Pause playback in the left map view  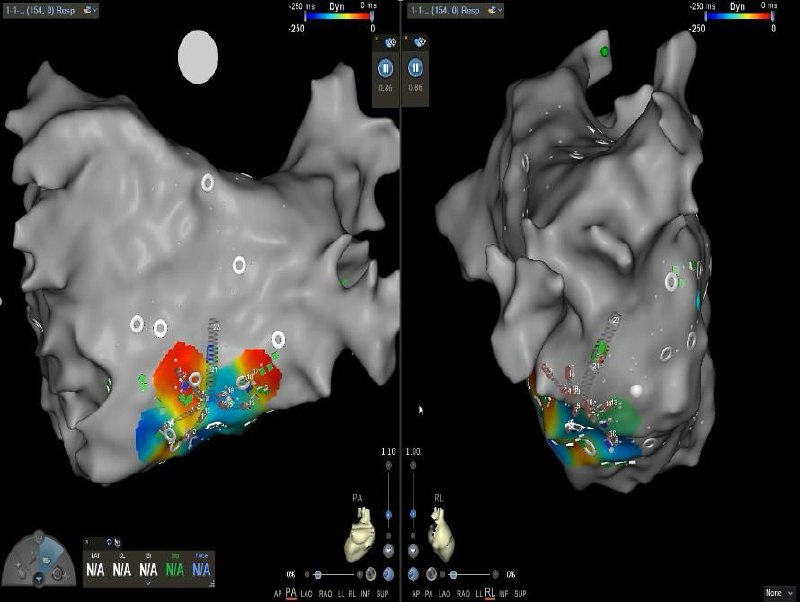[x=385, y=68]
